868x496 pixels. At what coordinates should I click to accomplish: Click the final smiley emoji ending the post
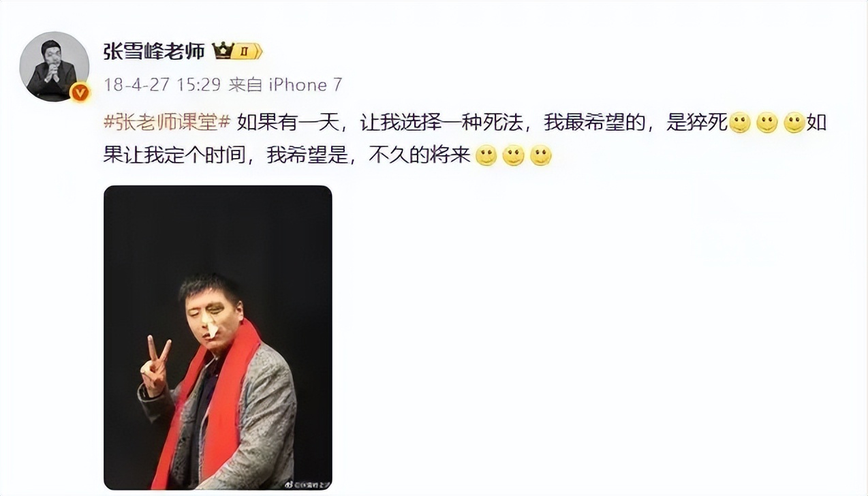pyautogui.click(x=540, y=156)
